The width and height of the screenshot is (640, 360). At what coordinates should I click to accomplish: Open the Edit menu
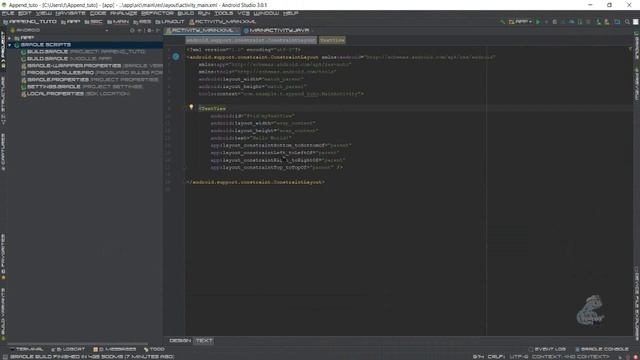(x=24, y=13)
